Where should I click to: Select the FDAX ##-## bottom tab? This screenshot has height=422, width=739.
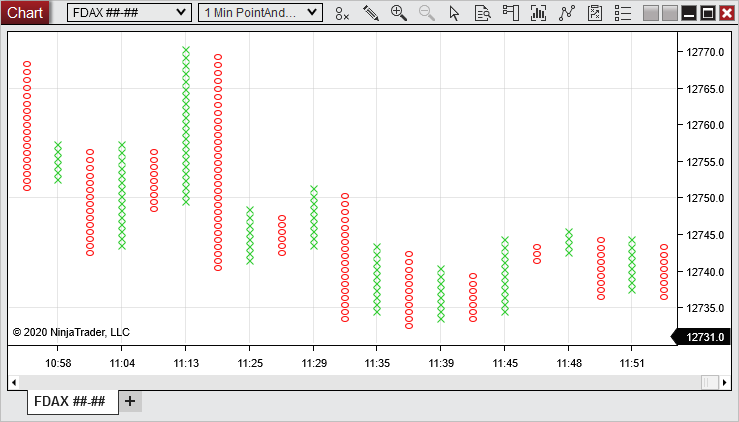(x=70, y=401)
